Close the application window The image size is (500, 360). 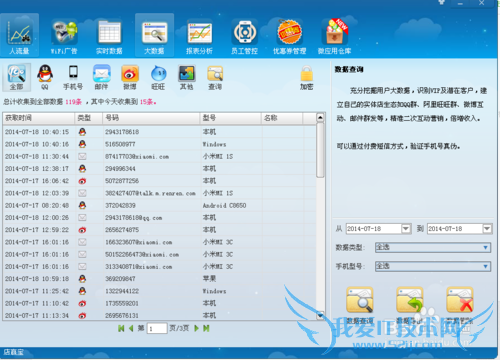click(481, 3)
